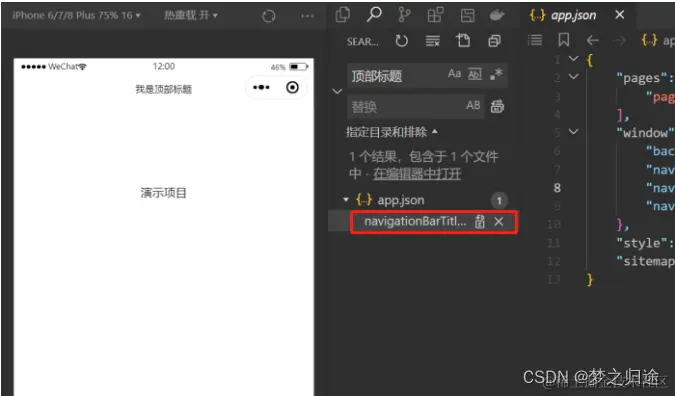675x396 pixels.
Task: Open iPhone 6/7/8 Plus device dropdown
Action: pyautogui.click(x=76, y=15)
